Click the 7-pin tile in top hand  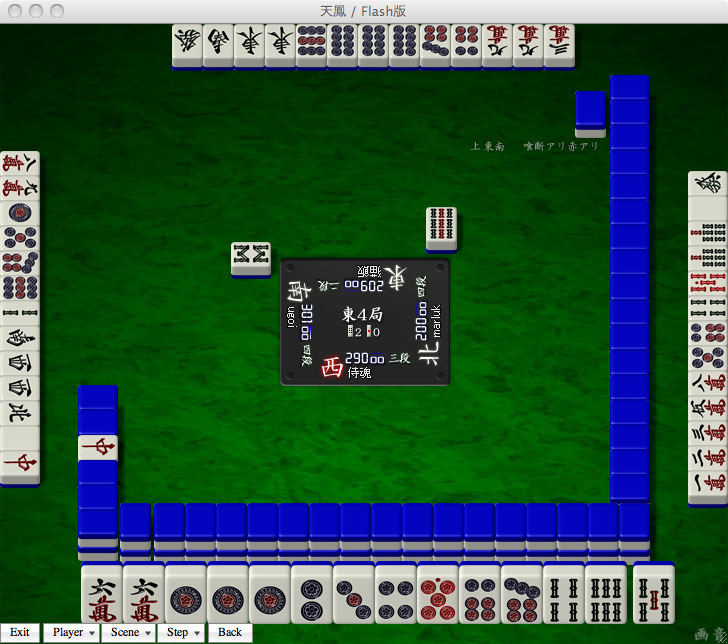[x=436, y=46]
